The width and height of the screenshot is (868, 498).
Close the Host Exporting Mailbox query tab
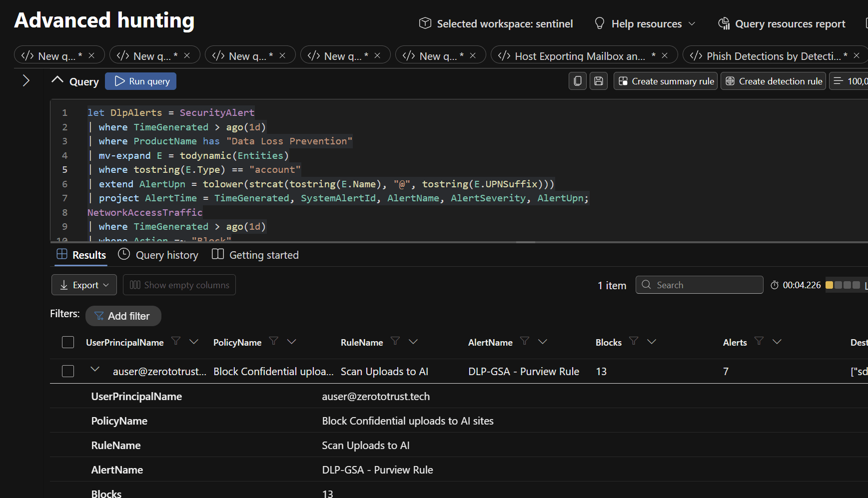665,55
